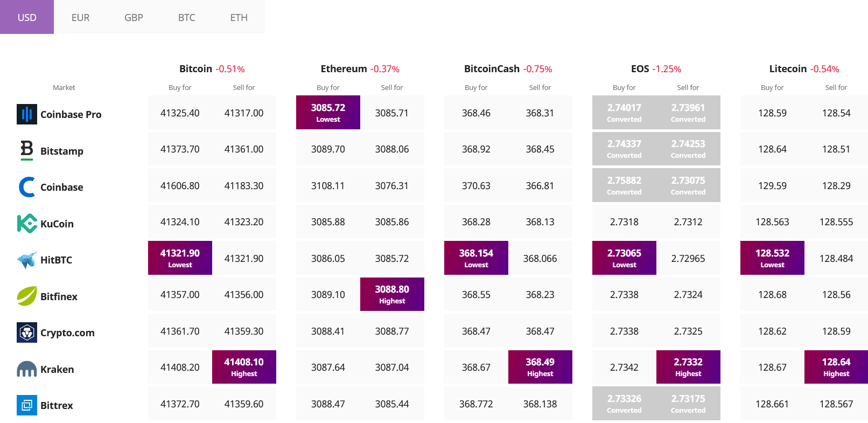
Task: Click Ethereum sell price 3085.86
Action: 392,221
